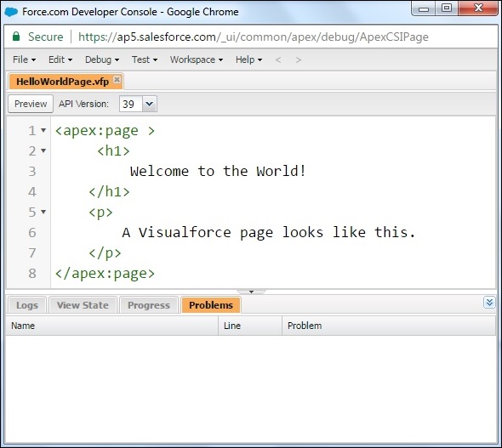
Task: Click the API Version value 39
Action: tap(131, 104)
